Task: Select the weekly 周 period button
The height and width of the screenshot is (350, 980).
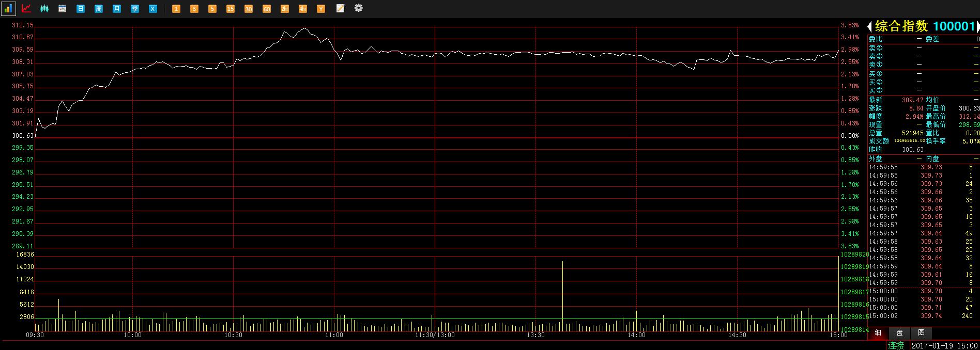Action: click(99, 9)
